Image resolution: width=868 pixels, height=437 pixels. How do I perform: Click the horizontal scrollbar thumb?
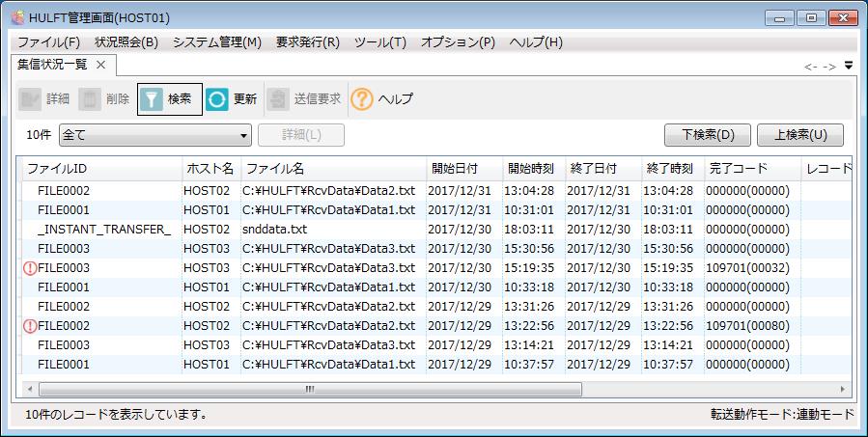point(310,389)
